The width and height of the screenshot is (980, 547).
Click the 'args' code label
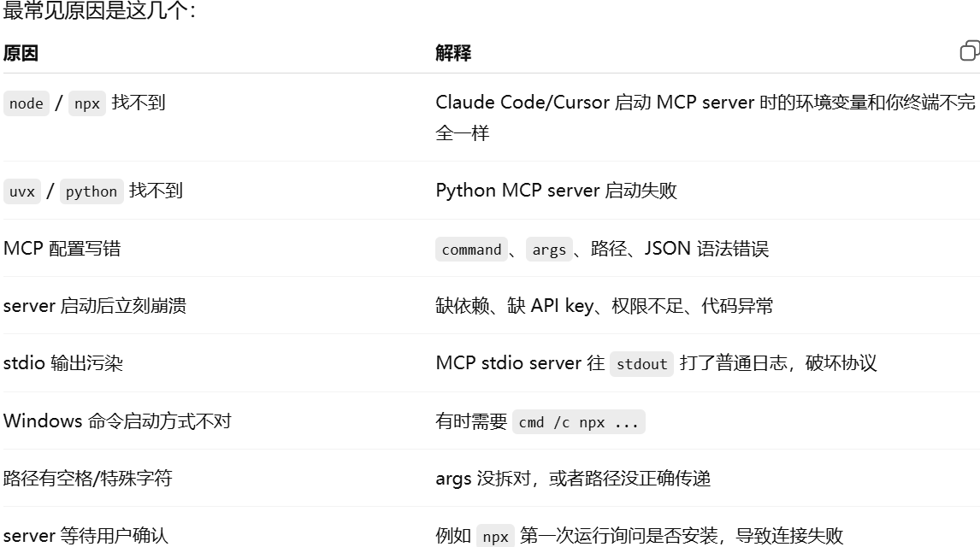click(549, 250)
